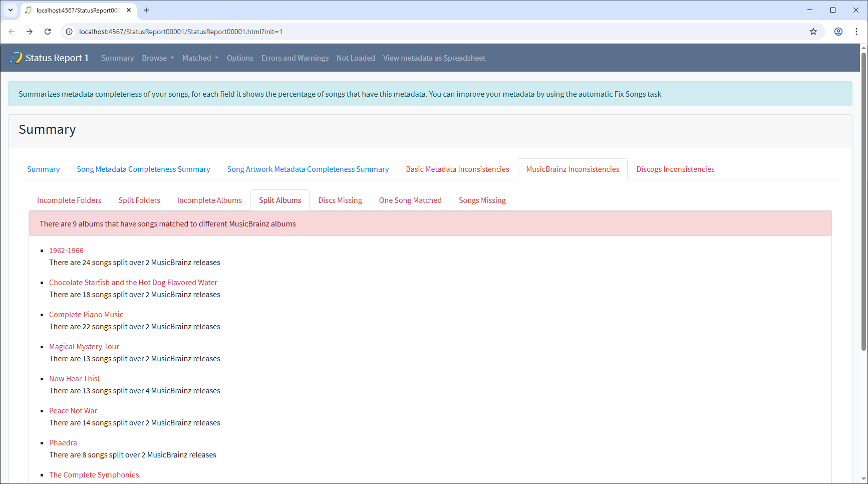
Task: Open Summary in the navbar
Action: (x=117, y=58)
